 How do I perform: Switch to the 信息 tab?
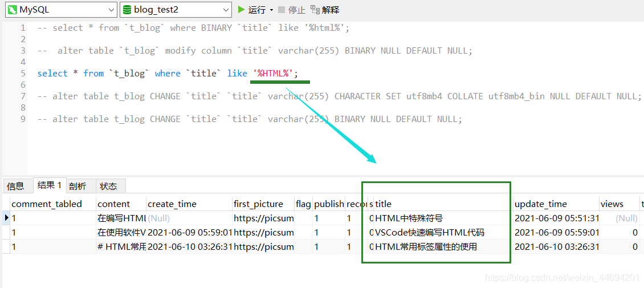pyautogui.click(x=16, y=186)
